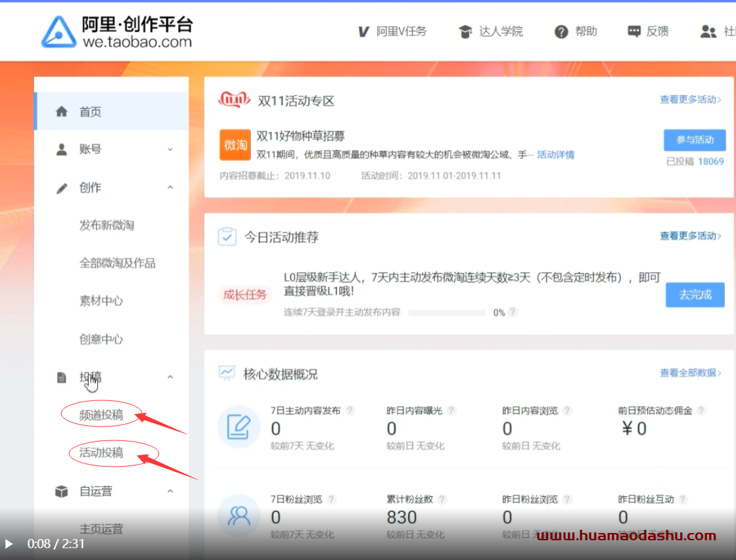Click the 去完成 task button
The image size is (736, 560).
(x=695, y=295)
